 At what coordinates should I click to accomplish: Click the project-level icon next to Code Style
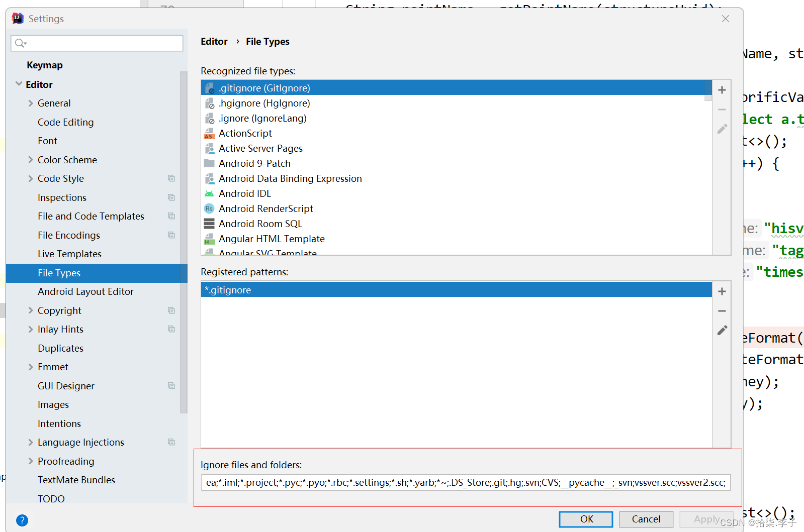pos(171,178)
